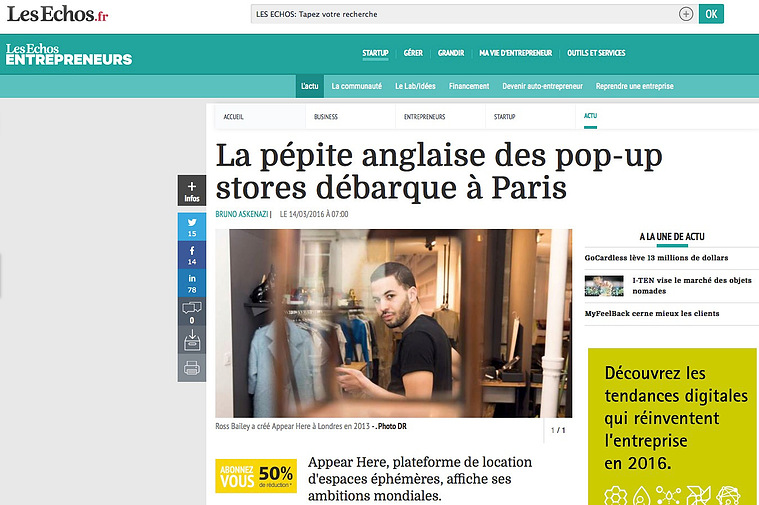Share the article on Facebook
Image resolution: width=759 pixels, height=505 pixels.
click(192, 255)
